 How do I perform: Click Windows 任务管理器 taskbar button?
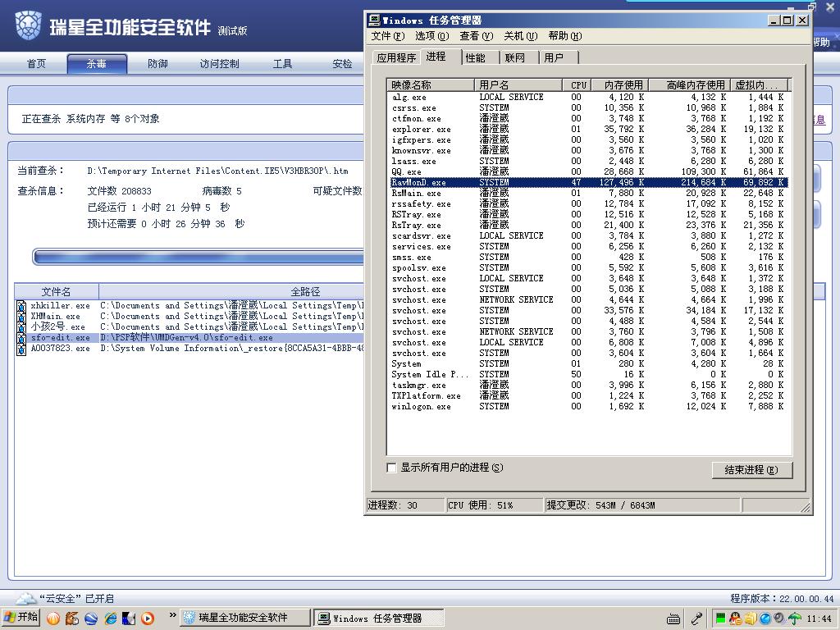(x=378, y=619)
